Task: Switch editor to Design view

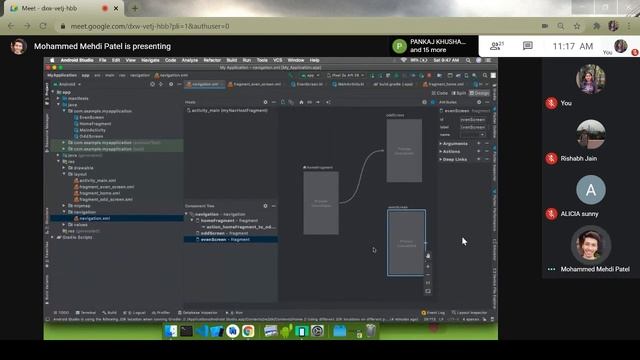Action: (479, 93)
